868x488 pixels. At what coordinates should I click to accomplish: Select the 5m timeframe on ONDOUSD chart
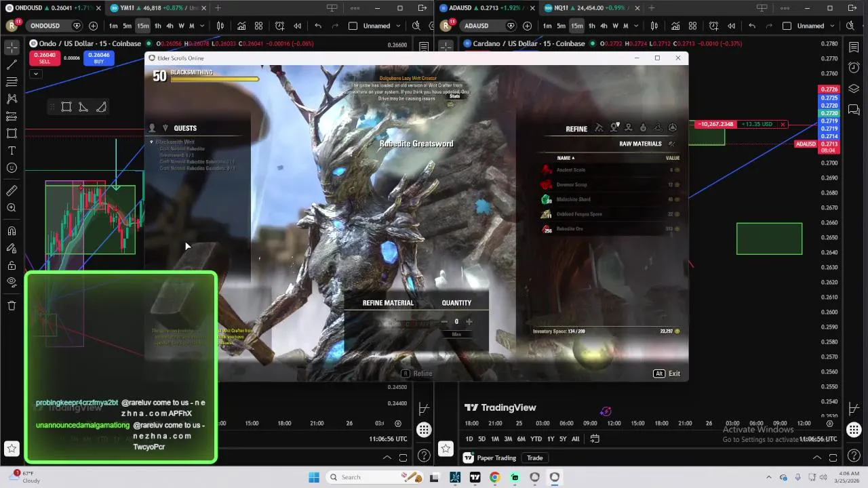pos(127,26)
